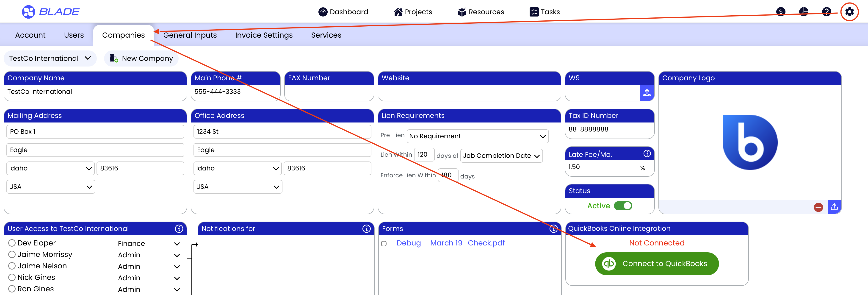Image resolution: width=868 pixels, height=295 pixels.
Task: Open the TestCo International company dropdown
Action: click(x=50, y=58)
